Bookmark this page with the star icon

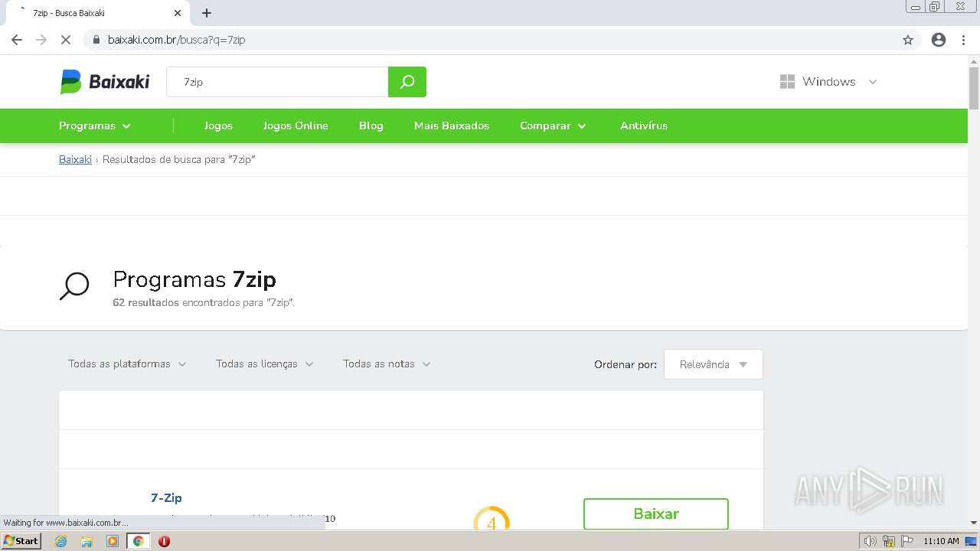908,40
